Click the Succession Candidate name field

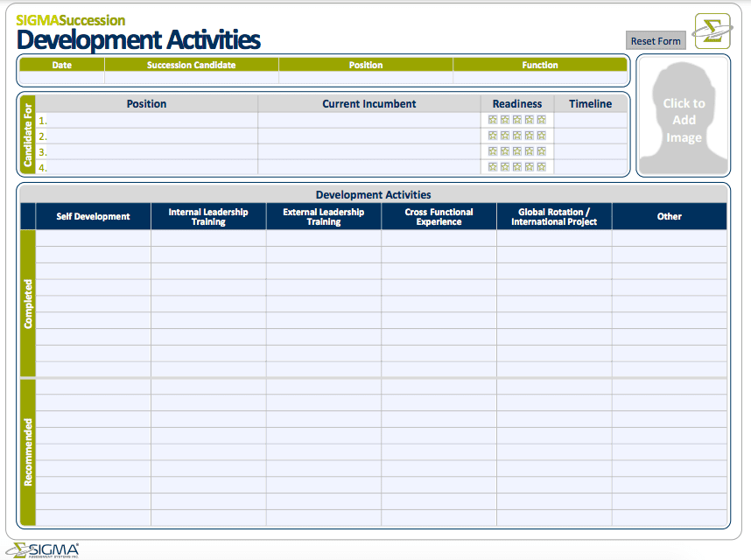pos(191,78)
